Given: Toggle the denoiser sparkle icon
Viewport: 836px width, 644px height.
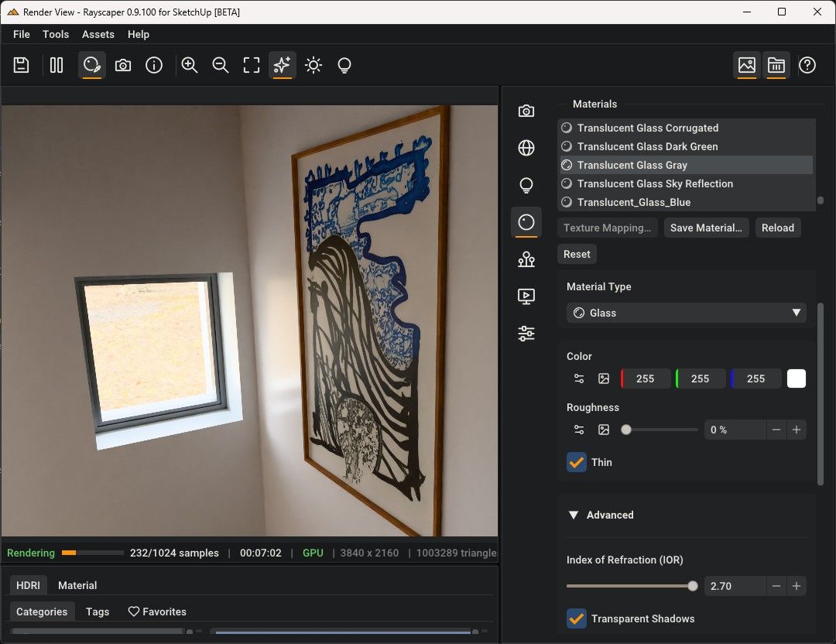Looking at the screenshot, I should 282,65.
